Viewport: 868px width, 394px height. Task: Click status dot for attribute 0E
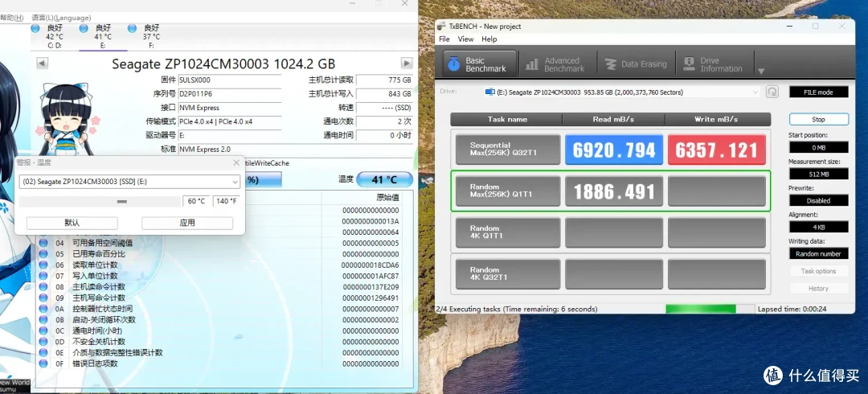click(43, 352)
